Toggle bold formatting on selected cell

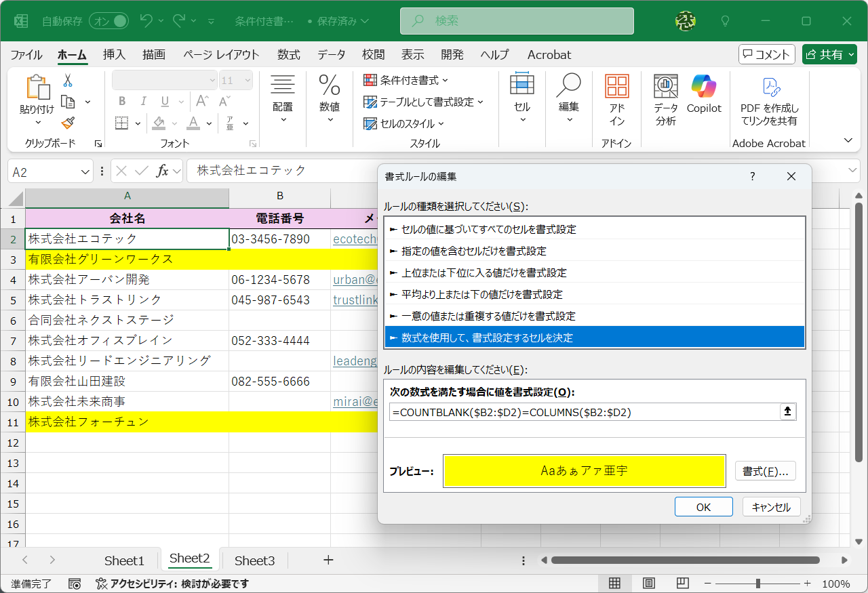(122, 101)
